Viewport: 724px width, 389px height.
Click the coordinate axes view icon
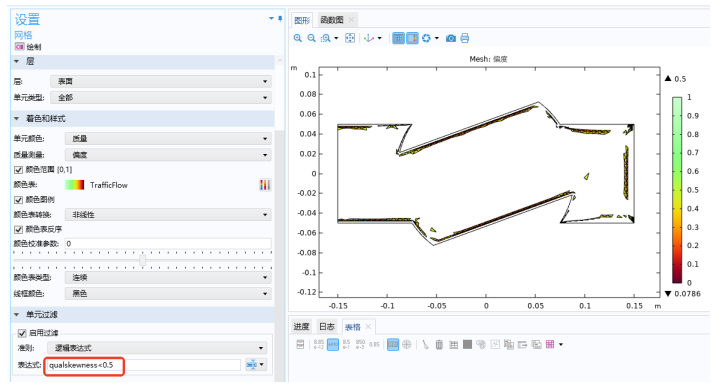tap(369, 38)
